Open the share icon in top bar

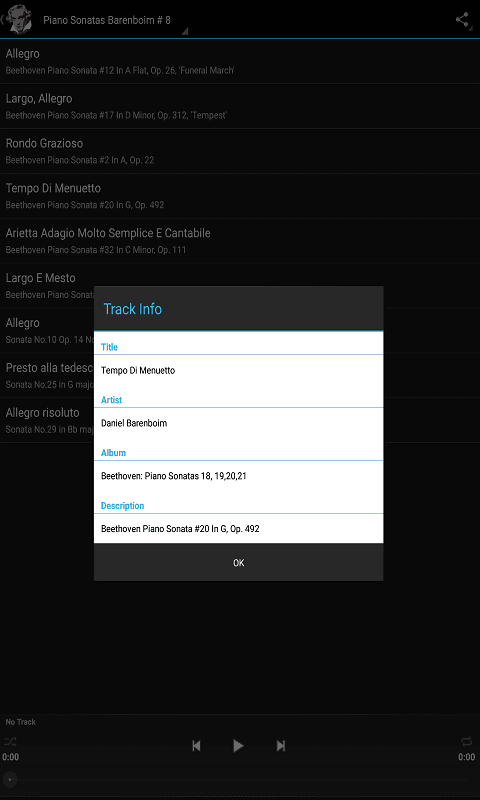coord(462,20)
